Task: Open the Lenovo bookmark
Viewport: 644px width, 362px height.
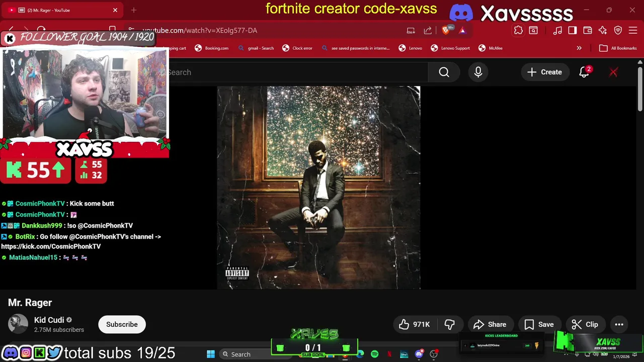Action: pyautogui.click(x=411, y=48)
